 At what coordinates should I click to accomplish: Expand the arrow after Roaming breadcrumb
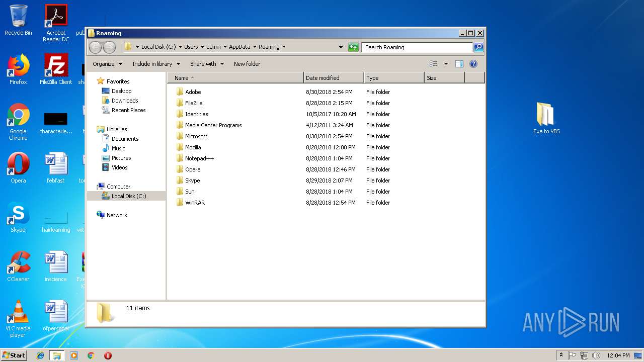(284, 47)
